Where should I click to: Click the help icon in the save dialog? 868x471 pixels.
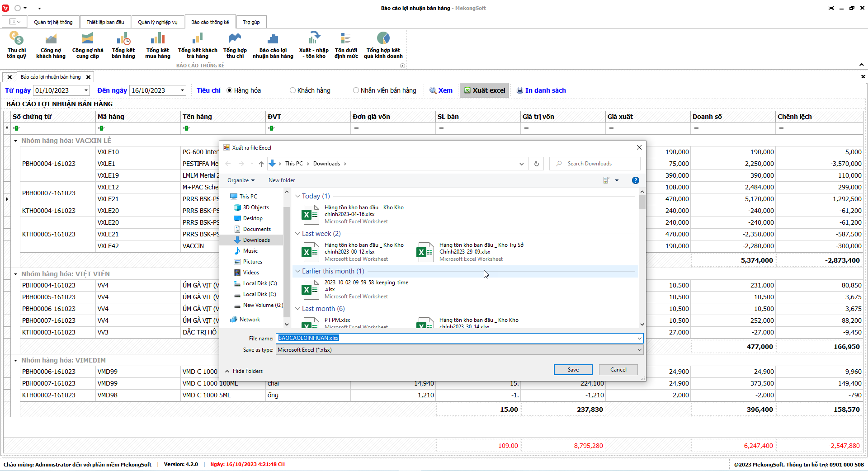pos(635,180)
